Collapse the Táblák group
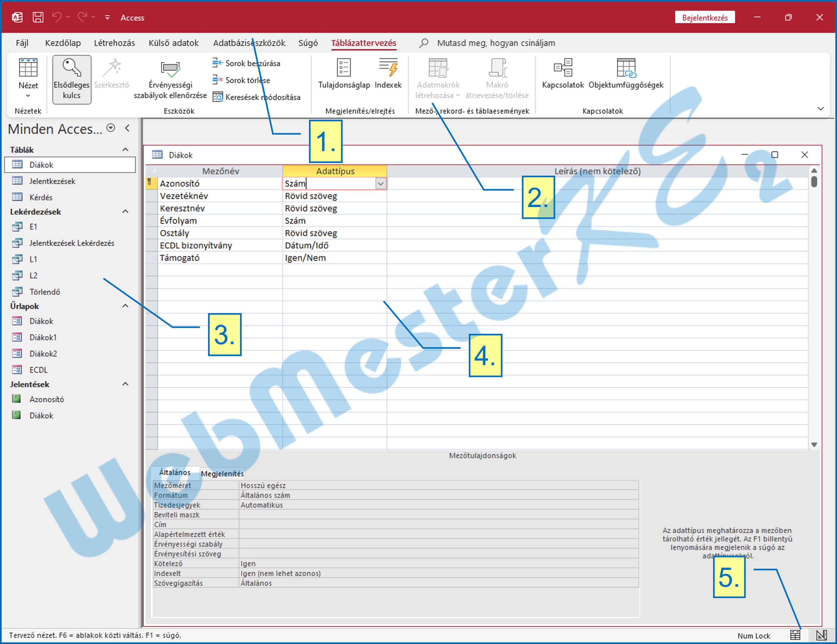This screenshot has width=837, height=644. click(125, 150)
